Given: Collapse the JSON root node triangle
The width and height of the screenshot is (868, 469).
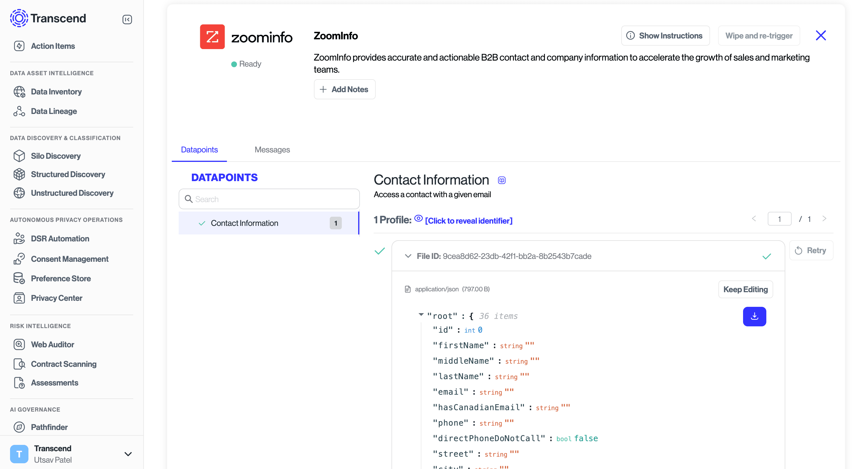Looking at the screenshot, I should click(421, 315).
